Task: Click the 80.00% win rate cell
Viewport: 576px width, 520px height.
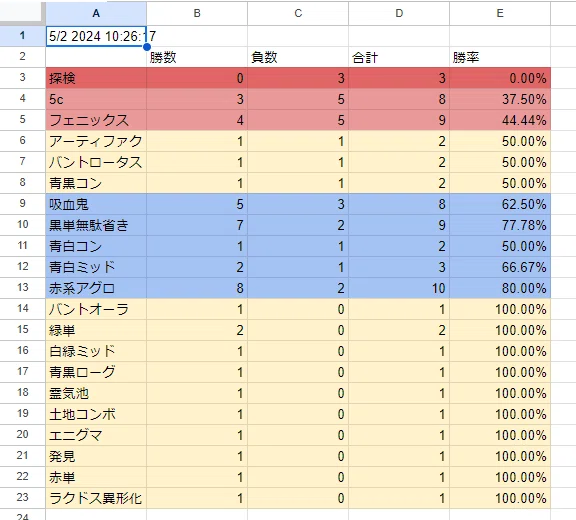Action: coord(500,288)
